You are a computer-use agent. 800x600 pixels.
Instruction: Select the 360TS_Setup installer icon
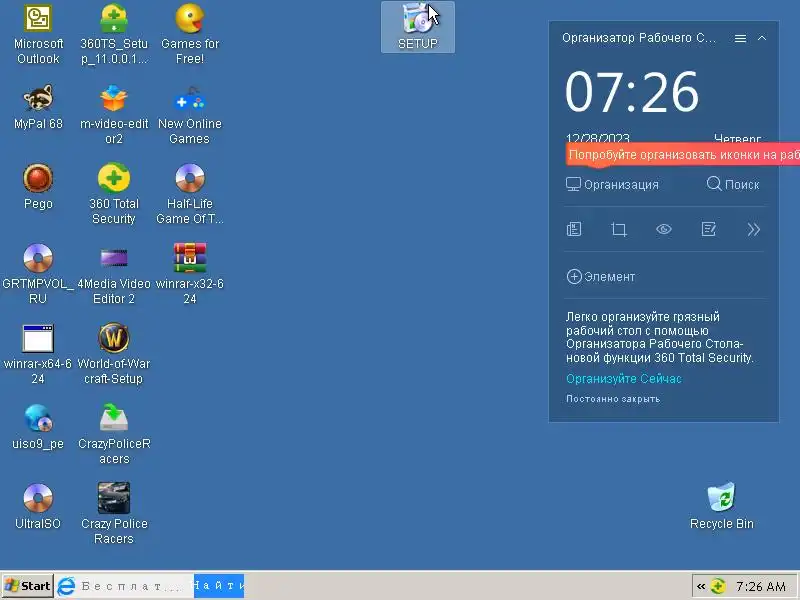tap(114, 35)
